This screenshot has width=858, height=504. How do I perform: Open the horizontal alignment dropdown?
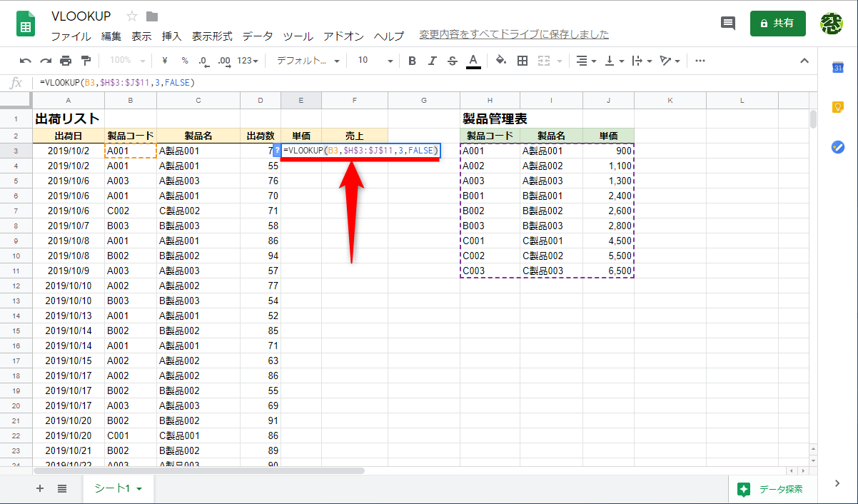click(585, 61)
